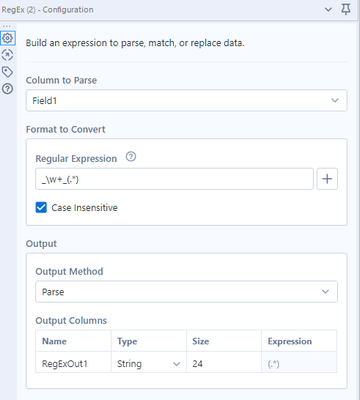Click the RegEx (2) - Configuration title

[47, 10]
